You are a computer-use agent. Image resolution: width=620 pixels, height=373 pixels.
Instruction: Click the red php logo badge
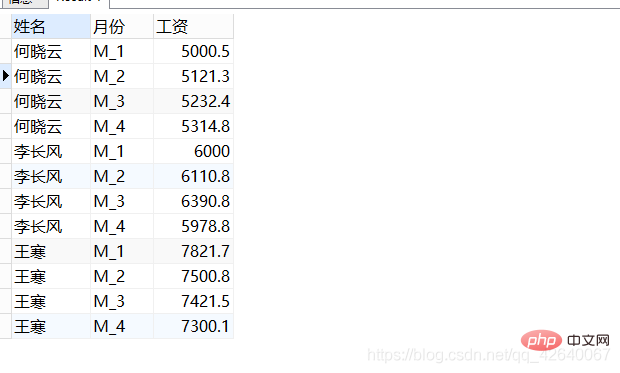(541, 340)
